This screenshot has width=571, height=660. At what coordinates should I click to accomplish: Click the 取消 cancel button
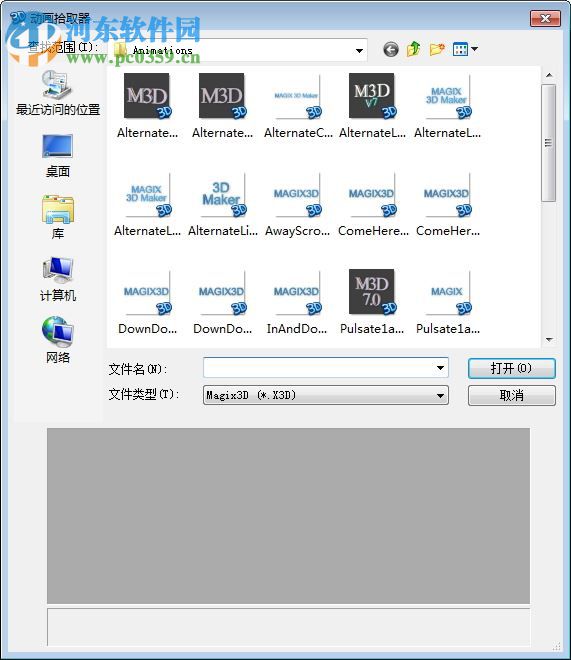511,395
